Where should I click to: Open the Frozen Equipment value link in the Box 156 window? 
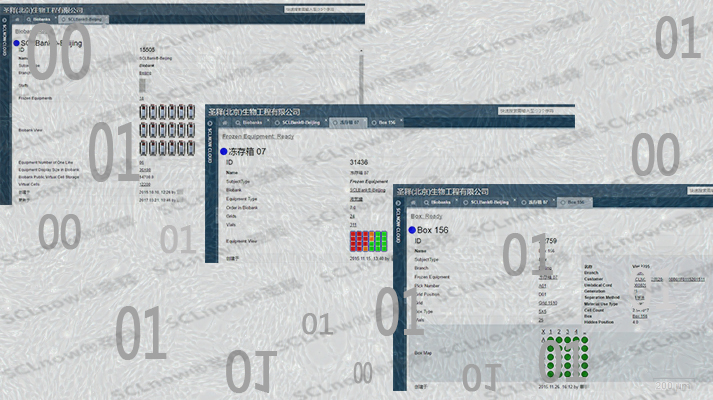[548, 277]
